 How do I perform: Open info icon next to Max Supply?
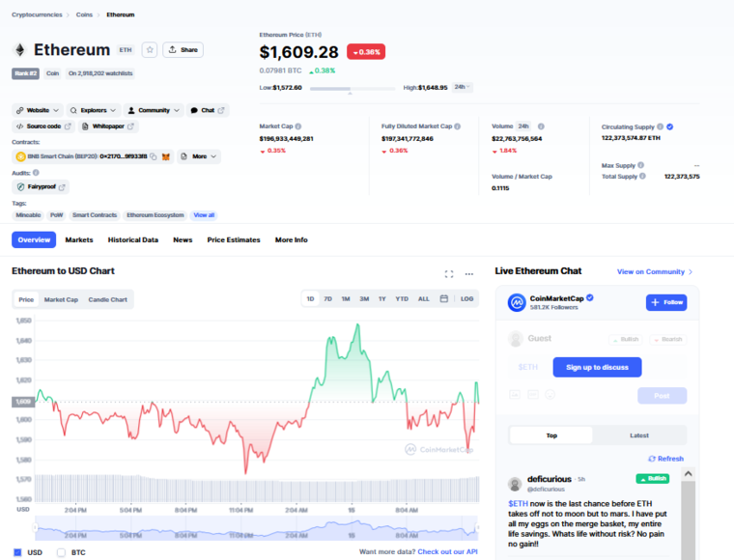(x=641, y=165)
